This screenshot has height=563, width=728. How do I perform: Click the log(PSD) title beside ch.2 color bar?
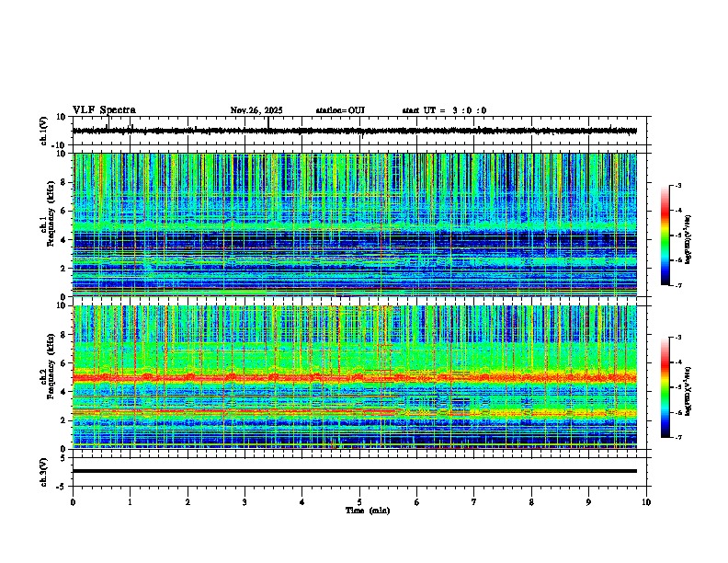[x=688, y=391]
